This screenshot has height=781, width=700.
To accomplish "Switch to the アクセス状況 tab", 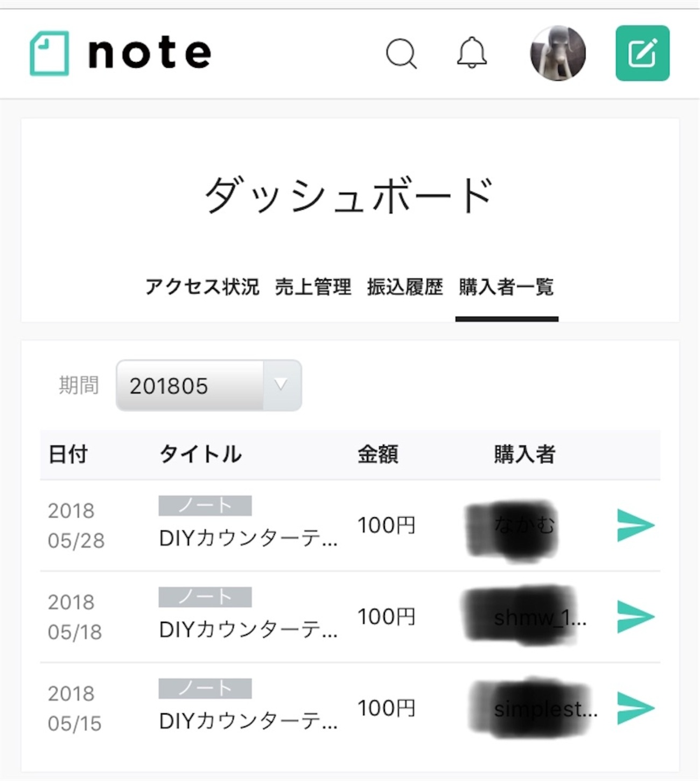I will coord(202,287).
